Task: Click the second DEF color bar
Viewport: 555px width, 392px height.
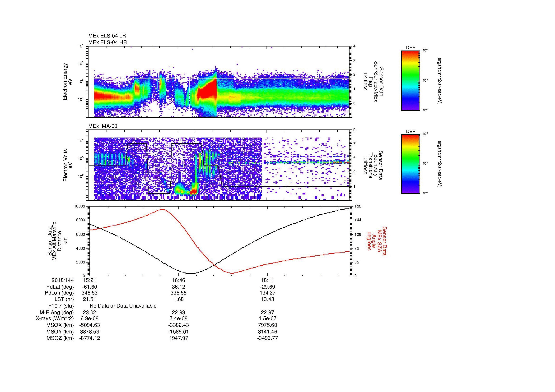Action: tap(410, 164)
